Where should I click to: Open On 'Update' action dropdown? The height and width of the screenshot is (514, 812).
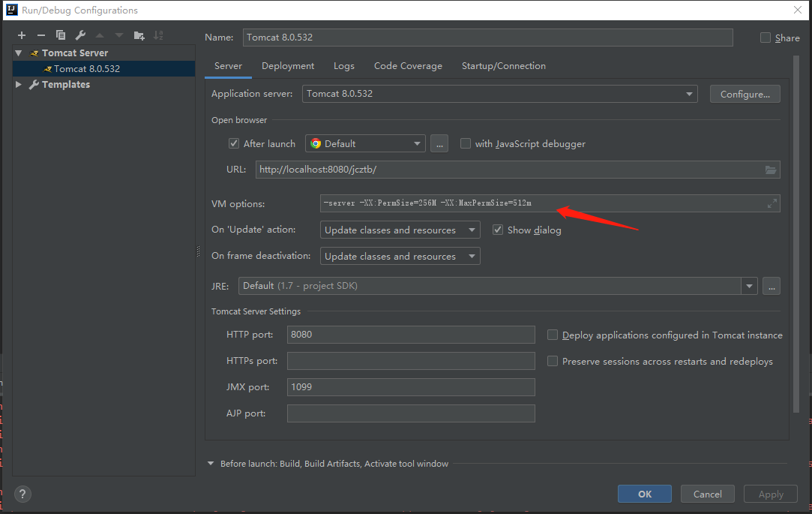point(400,230)
